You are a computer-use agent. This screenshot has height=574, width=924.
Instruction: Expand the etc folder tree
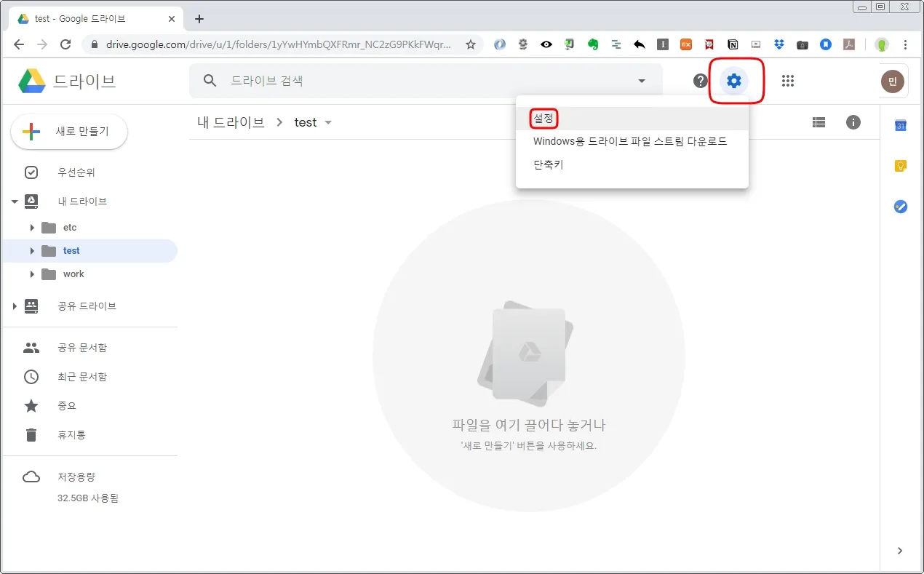point(32,228)
